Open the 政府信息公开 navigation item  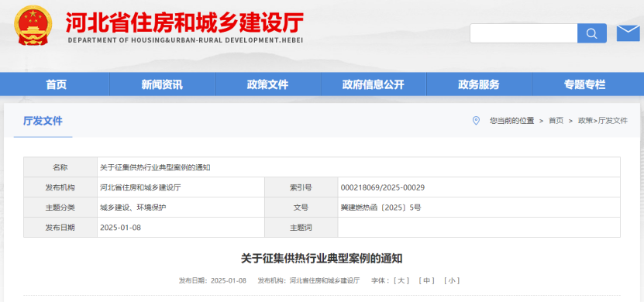pos(373,84)
